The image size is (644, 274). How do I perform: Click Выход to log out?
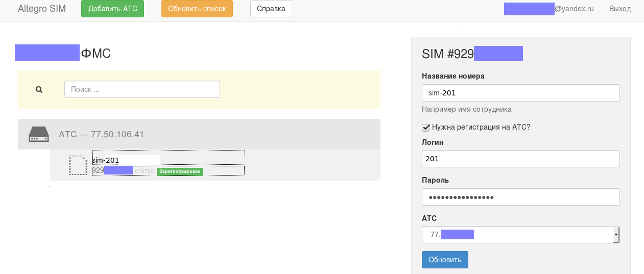[x=620, y=9]
